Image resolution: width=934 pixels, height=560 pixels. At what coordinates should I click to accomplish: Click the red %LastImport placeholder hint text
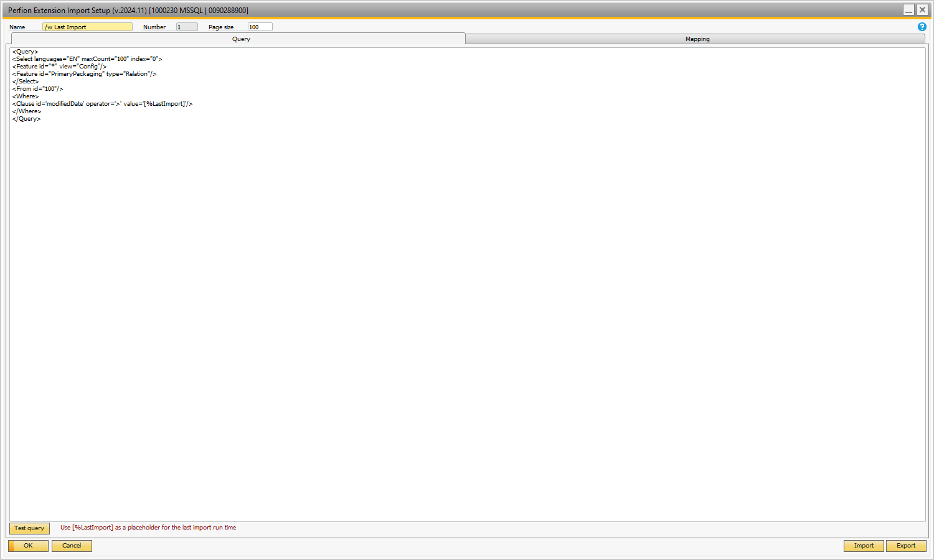click(x=148, y=528)
